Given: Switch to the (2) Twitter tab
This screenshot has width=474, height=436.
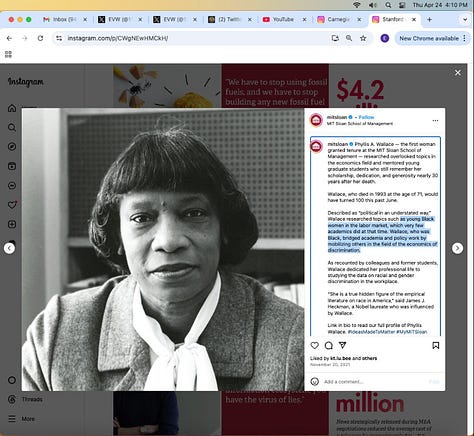Looking at the screenshot, I should tap(230, 20).
